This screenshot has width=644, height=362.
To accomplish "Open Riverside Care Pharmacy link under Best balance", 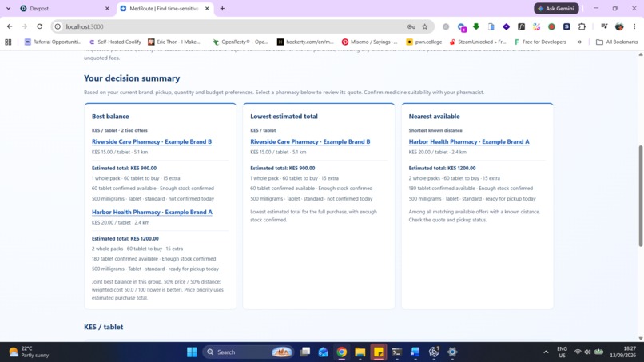I will point(152,141).
